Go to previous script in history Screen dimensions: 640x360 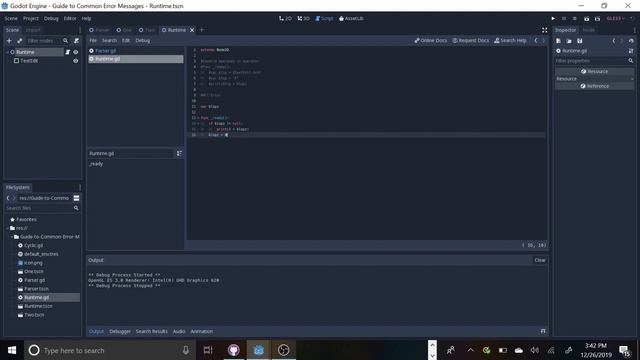pos(536,40)
